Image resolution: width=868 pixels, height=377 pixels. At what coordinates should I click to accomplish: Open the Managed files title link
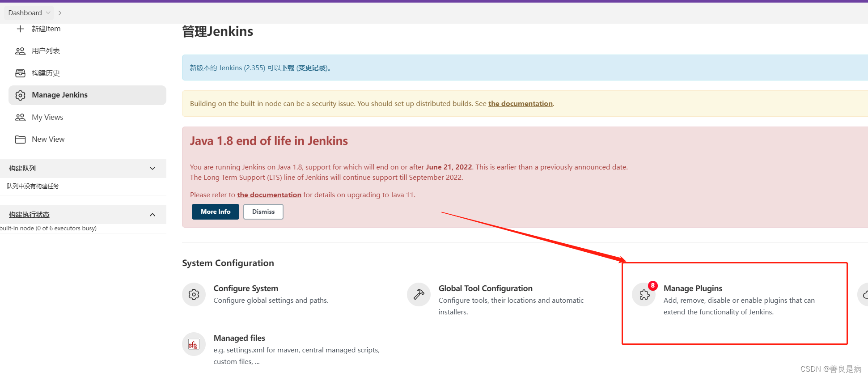[x=239, y=338]
